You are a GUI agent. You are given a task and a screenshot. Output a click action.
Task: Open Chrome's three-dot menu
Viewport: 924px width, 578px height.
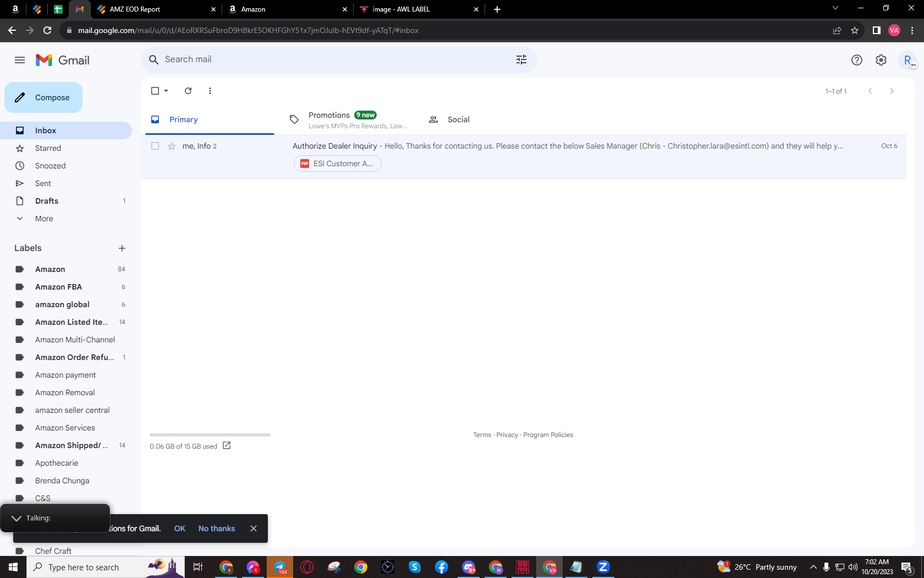(x=912, y=30)
